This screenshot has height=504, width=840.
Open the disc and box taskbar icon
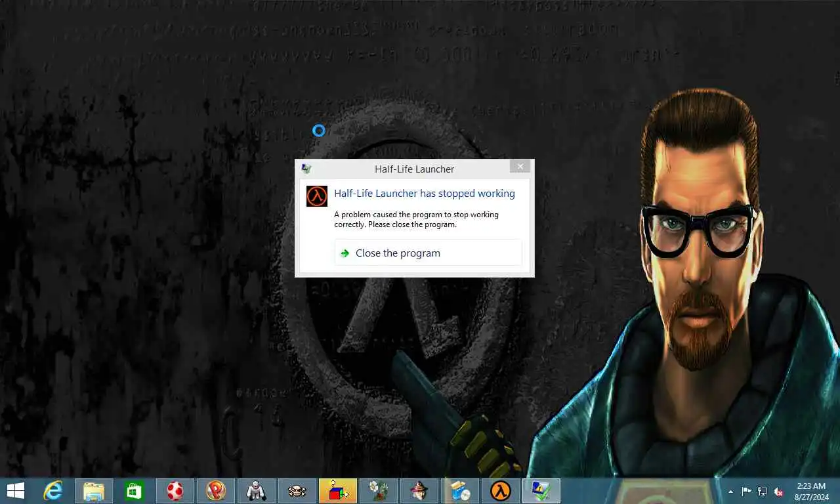click(460, 490)
